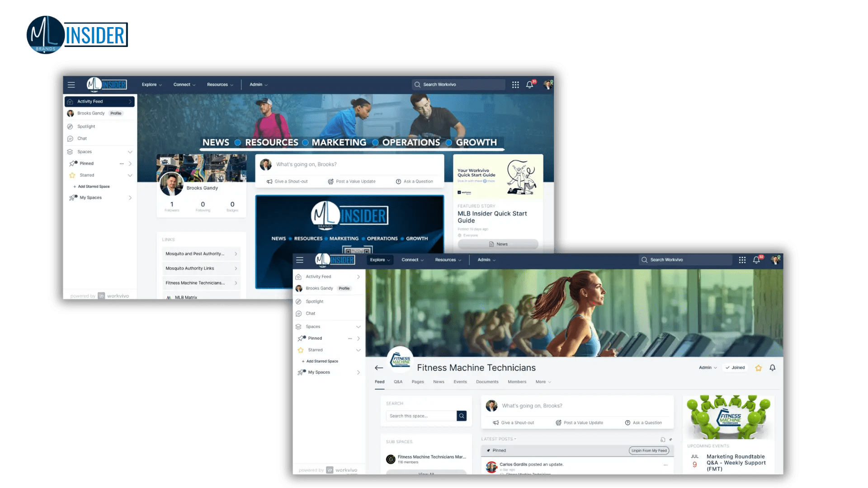868x488 pixels.
Task: Switch to Members tab in Fitness space
Action: point(517,382)
